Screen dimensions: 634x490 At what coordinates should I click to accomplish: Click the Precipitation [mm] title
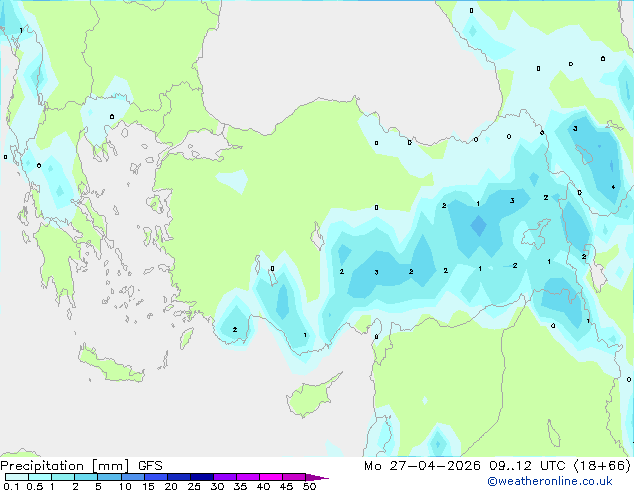point(65,466)
